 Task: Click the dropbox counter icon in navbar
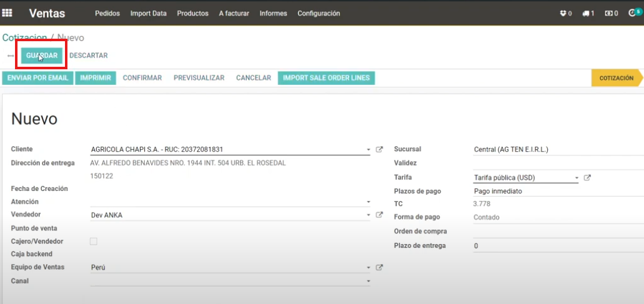pyautogui.click(x=565, y=13)
